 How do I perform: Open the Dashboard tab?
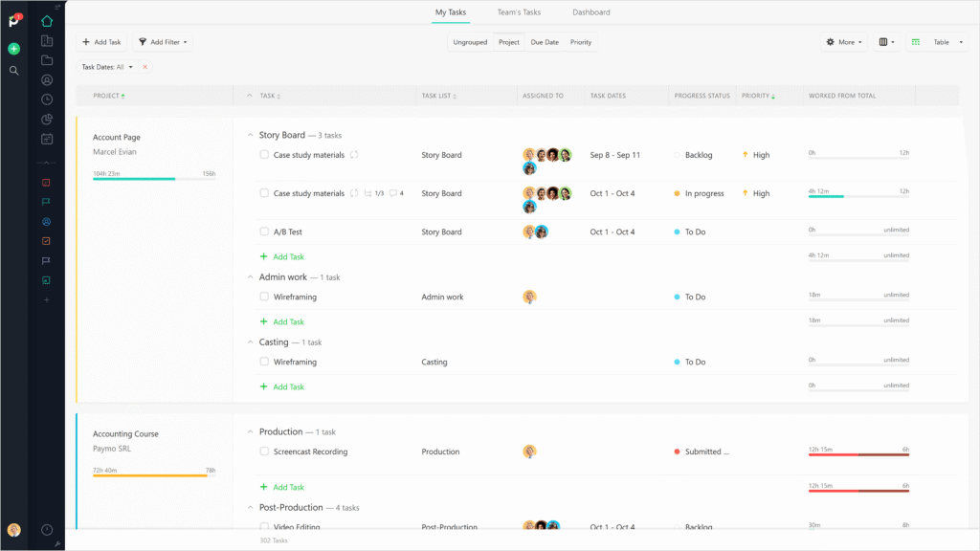point(590,12)
